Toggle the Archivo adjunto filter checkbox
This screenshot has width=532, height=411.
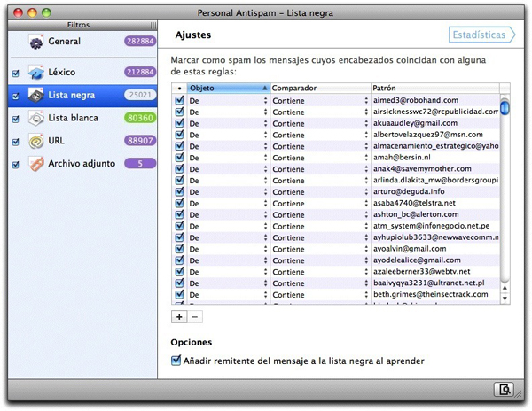[15, 165]
